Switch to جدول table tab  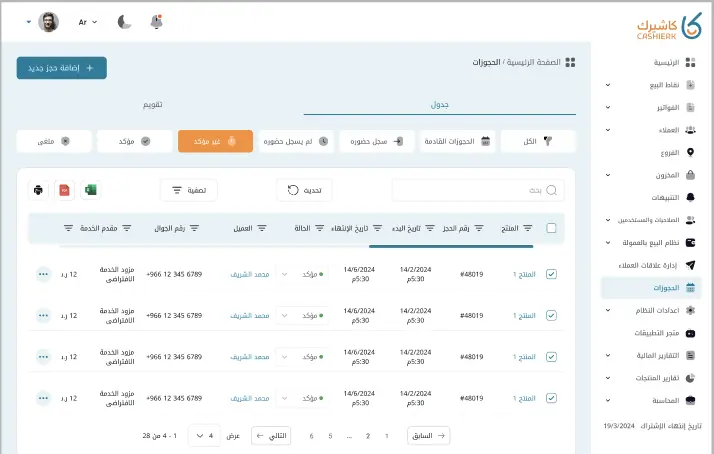(x=439, y=105)
